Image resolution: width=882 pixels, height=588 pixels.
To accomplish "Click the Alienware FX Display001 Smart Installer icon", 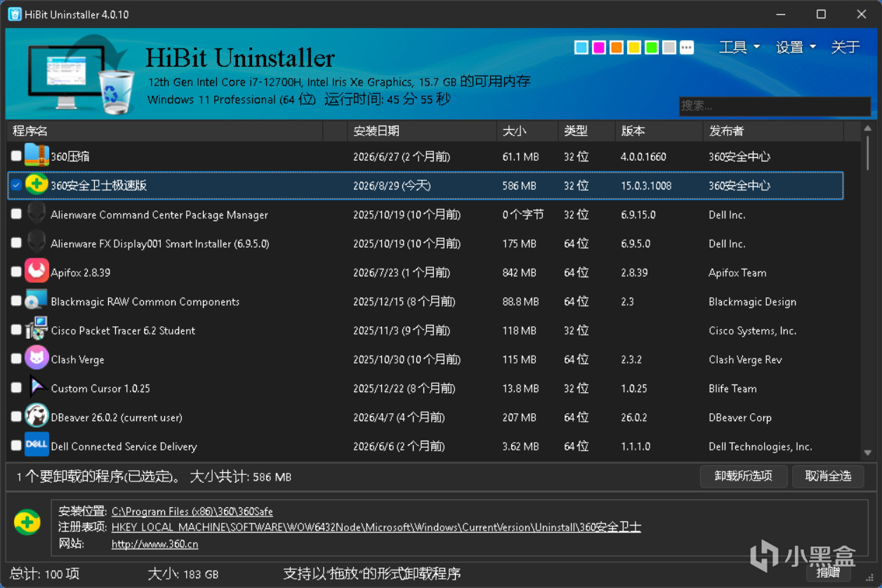I will pyautogui.click(x=37, y=243).
